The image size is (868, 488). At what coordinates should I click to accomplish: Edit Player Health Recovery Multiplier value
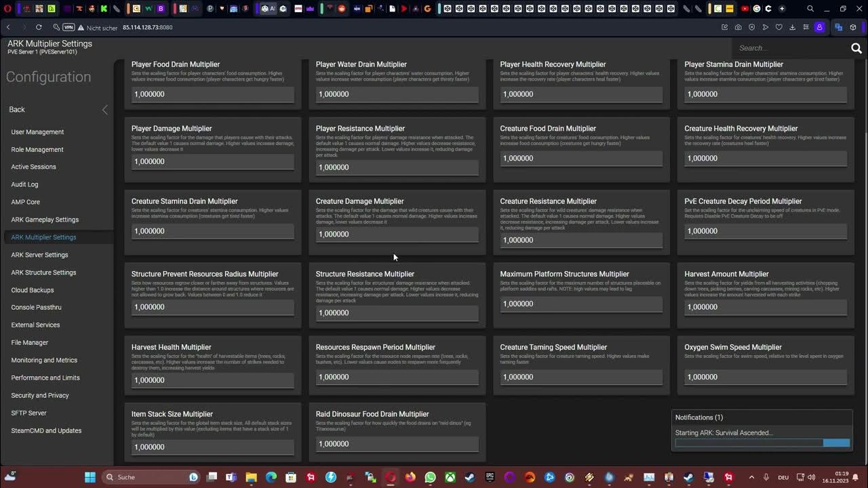(x=581, y=94)
